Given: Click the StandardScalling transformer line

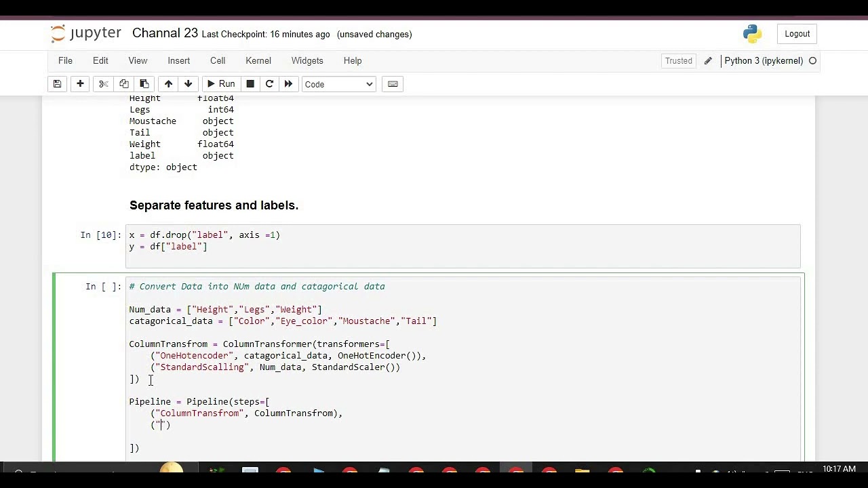Looking at the screenshot, I should pos(275,367).
